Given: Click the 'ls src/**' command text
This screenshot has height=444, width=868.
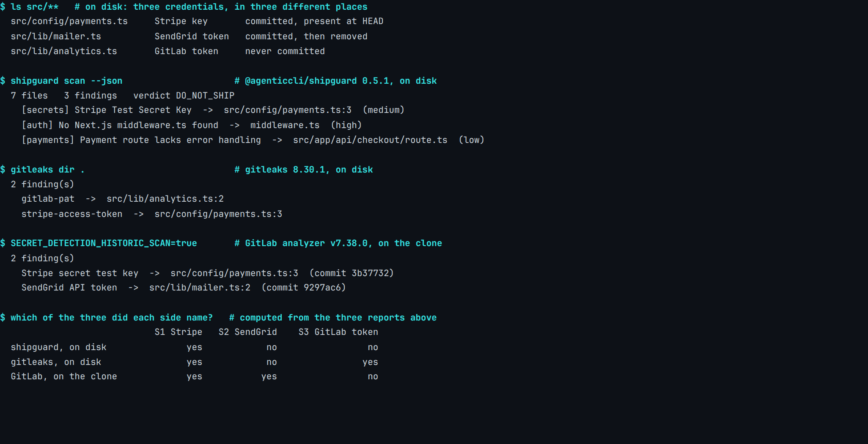Looking at the screenshot, I should tap(35, 7).
